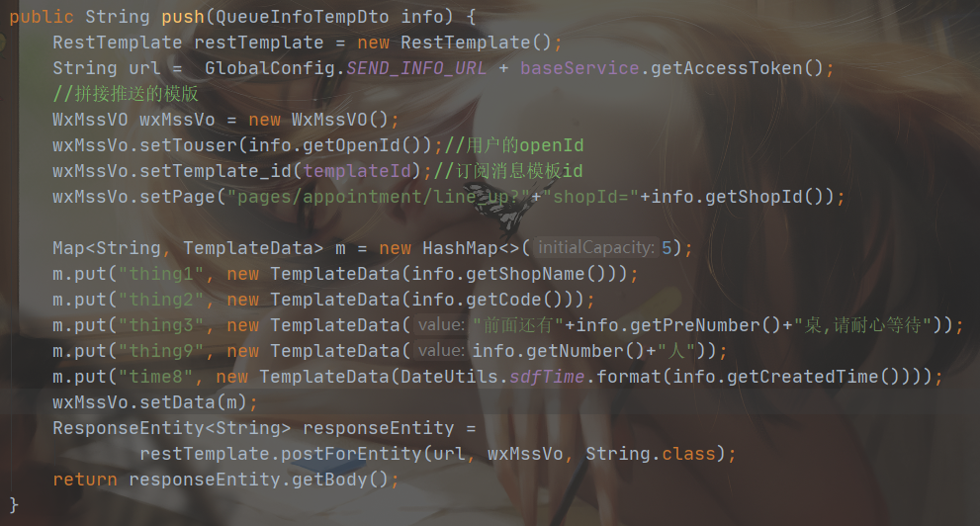The height and width of the screenshot is (526, 980).
Task: Click the //拼接推送的模版 comment
Action: pos(125,94)
